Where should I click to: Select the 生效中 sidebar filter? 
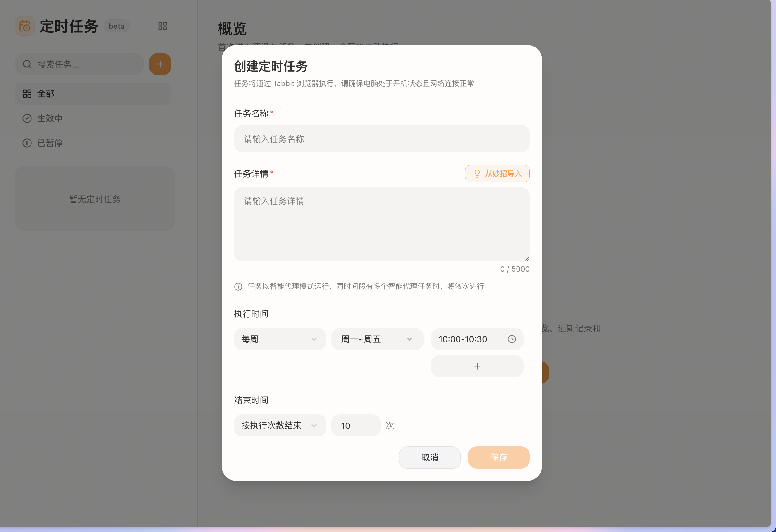coord(93,118)
